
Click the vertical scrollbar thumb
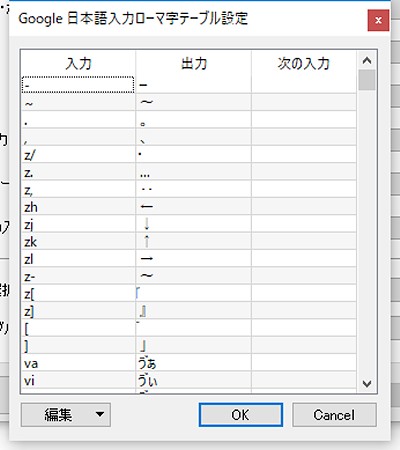click(x=367, y=80)
